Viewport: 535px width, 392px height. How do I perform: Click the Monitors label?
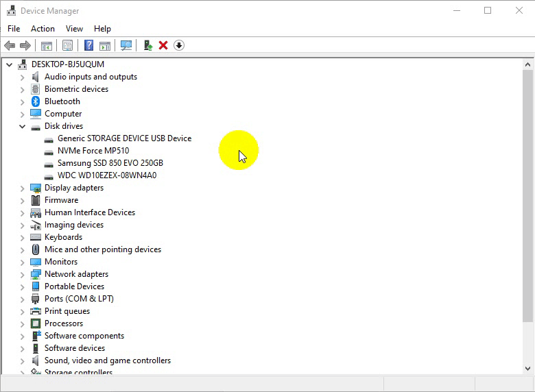tap(61, 261)
